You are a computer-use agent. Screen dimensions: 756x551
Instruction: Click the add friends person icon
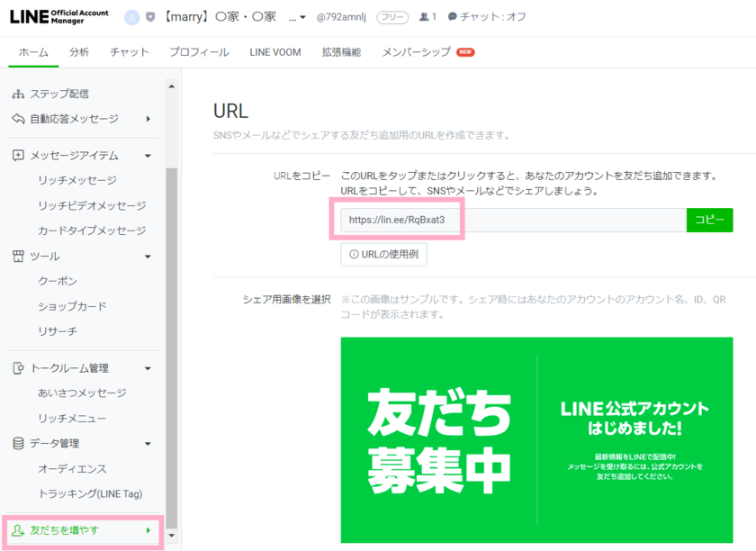coord(18,530)
